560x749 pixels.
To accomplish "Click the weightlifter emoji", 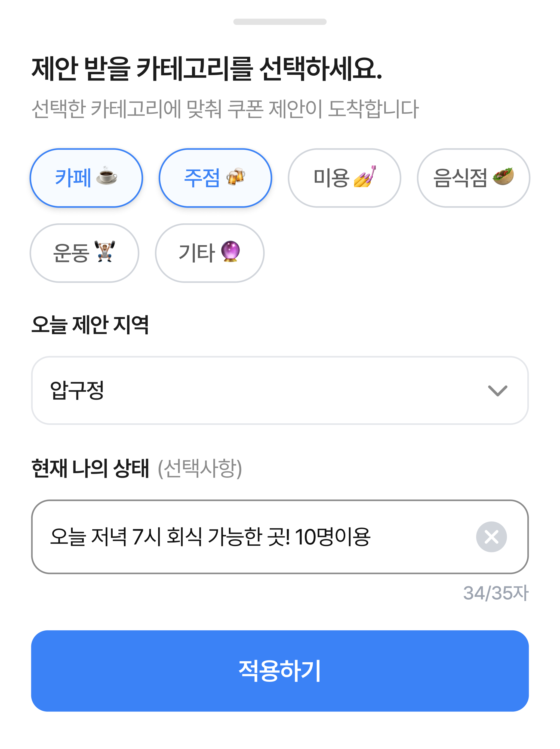I will pos(105,251).
